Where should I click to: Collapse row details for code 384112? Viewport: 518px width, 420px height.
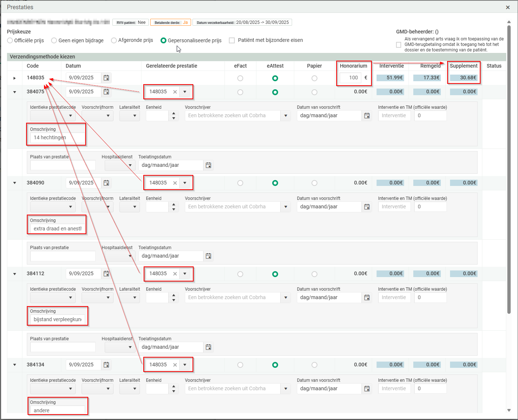point(15,274)
